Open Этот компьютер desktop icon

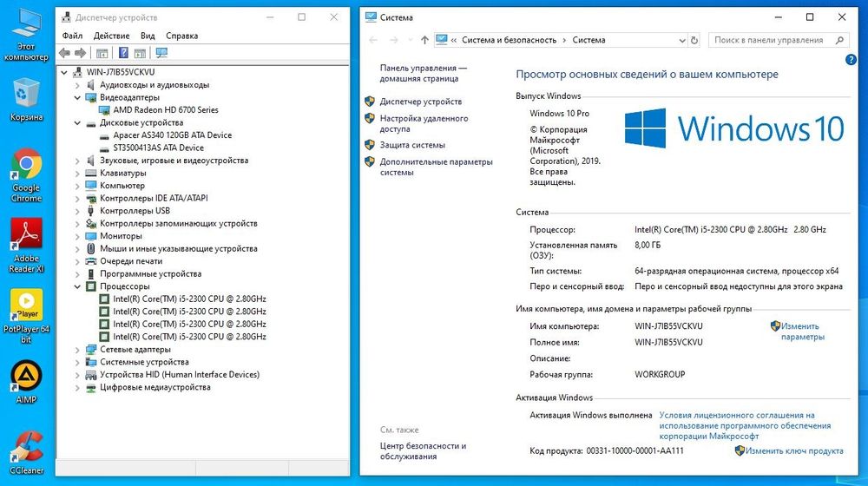(x=26, y=35)
